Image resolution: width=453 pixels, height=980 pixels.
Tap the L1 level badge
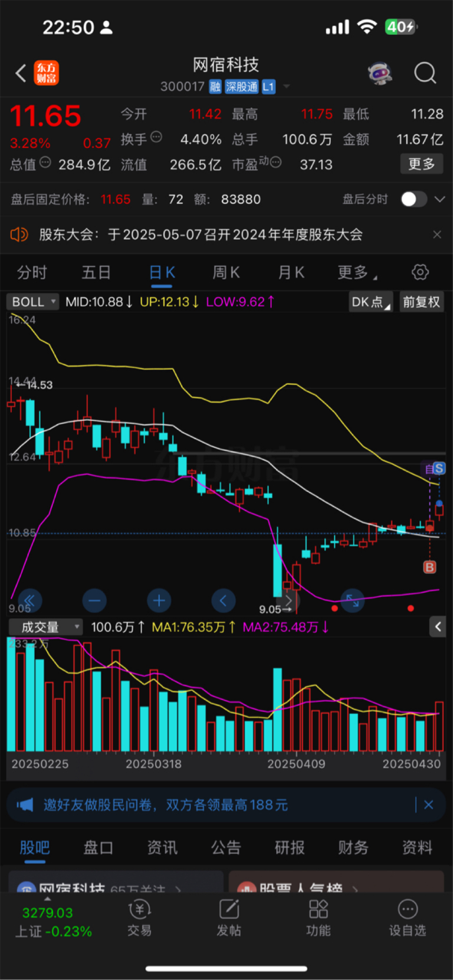pyautogui.click(x=268, y=87)
